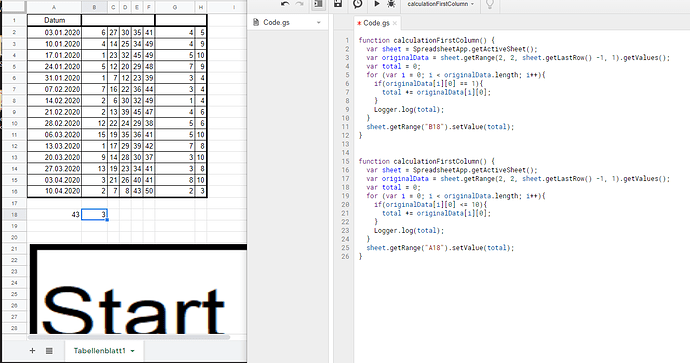Save the script with the floppy icon
690x363 pixels.
338,4
